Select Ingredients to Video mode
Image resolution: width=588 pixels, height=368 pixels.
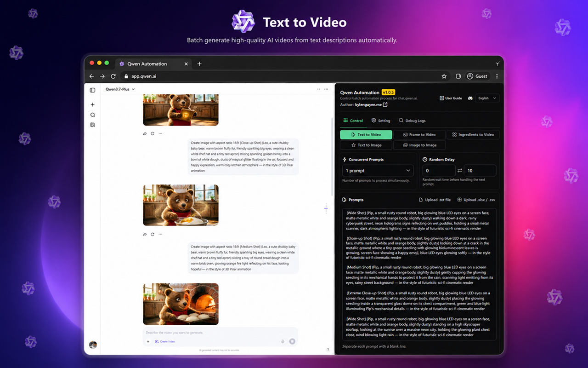[x=473, y=135]
